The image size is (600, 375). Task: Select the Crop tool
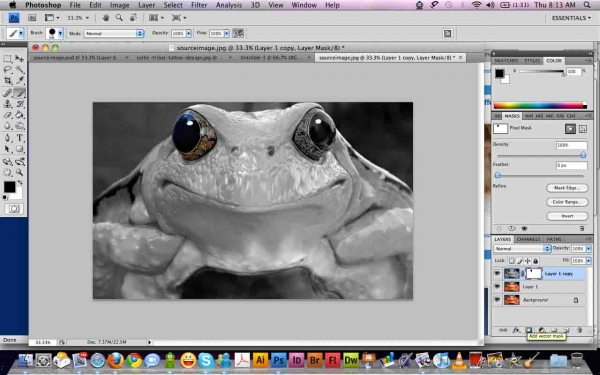(7, 81)
